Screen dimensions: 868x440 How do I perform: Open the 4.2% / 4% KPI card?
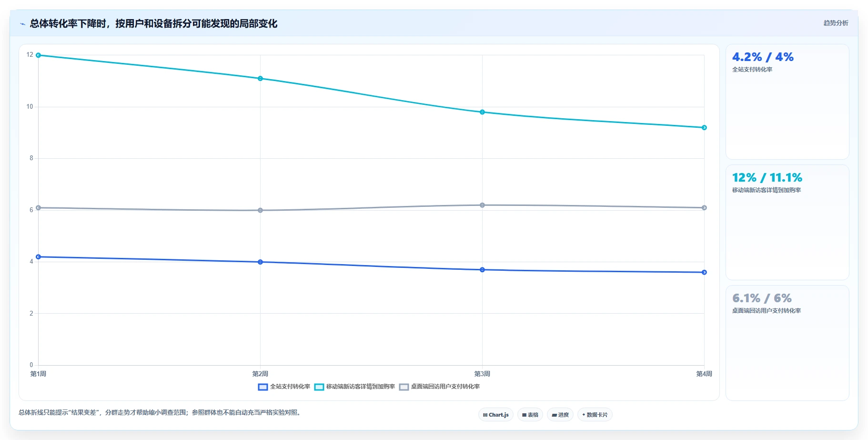tap(787, 102)
